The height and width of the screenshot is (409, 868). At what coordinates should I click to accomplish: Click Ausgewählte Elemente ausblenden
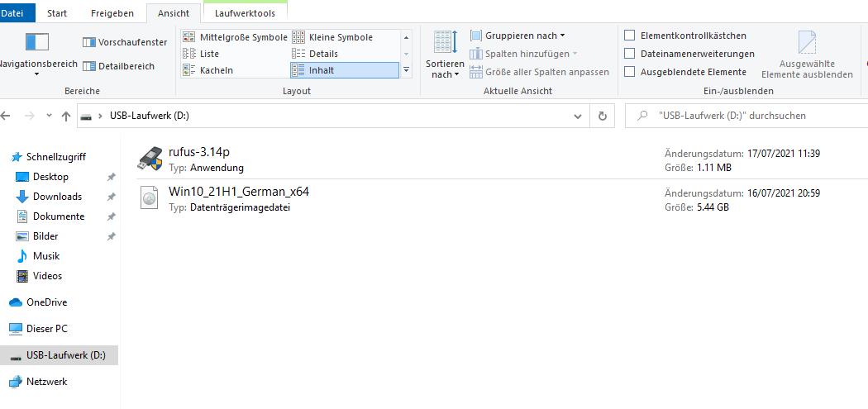(x=807, y=55)
